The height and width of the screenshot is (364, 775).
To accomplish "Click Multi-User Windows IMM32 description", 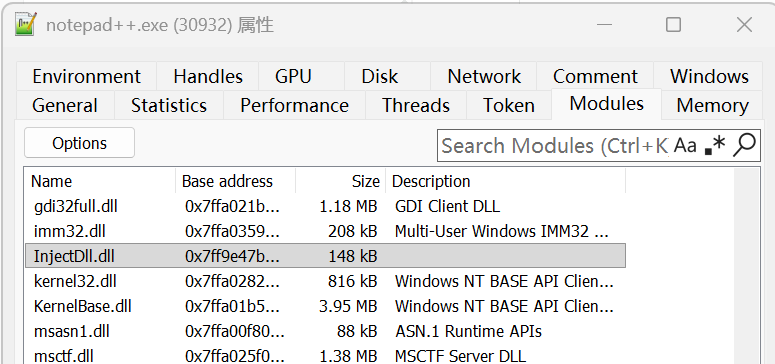I will pyautogui.click(x=502, y=231).
